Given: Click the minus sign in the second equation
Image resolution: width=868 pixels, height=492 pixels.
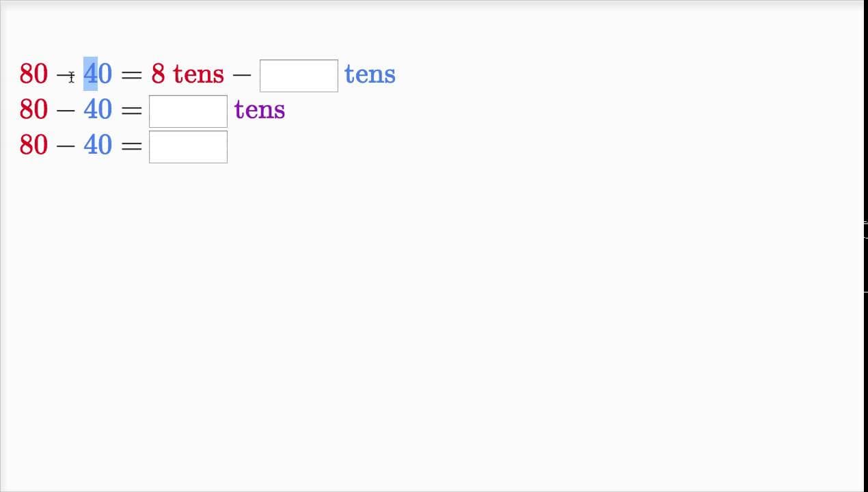Looking at the screenshot, I should 66,110.
